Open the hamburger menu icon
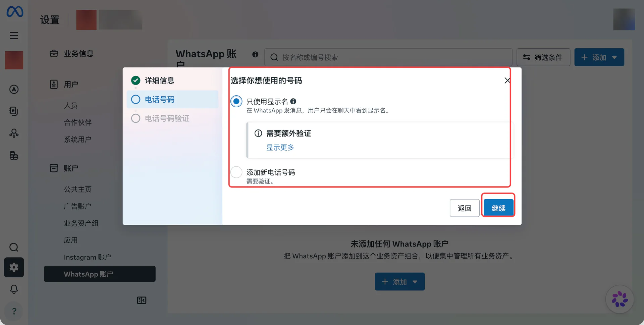 tap(14, 36)
